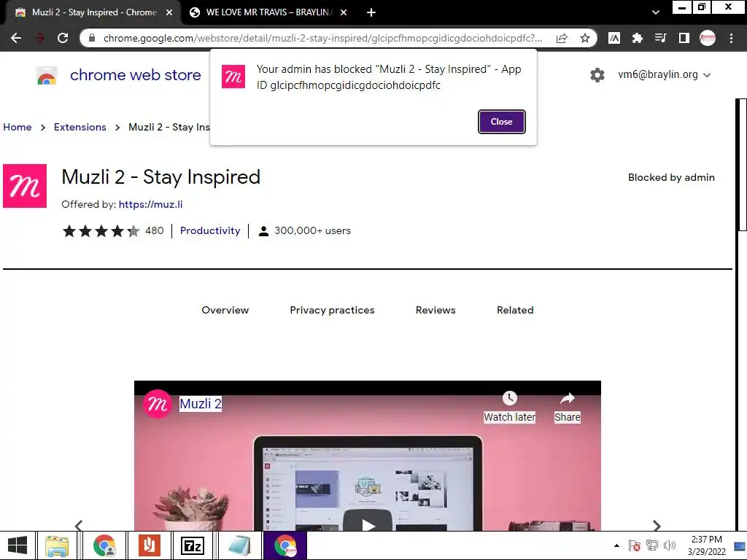The image size is (747, 560).
Task: Close the Muzli 2 browser tab
Action: [x=169, y=12]
